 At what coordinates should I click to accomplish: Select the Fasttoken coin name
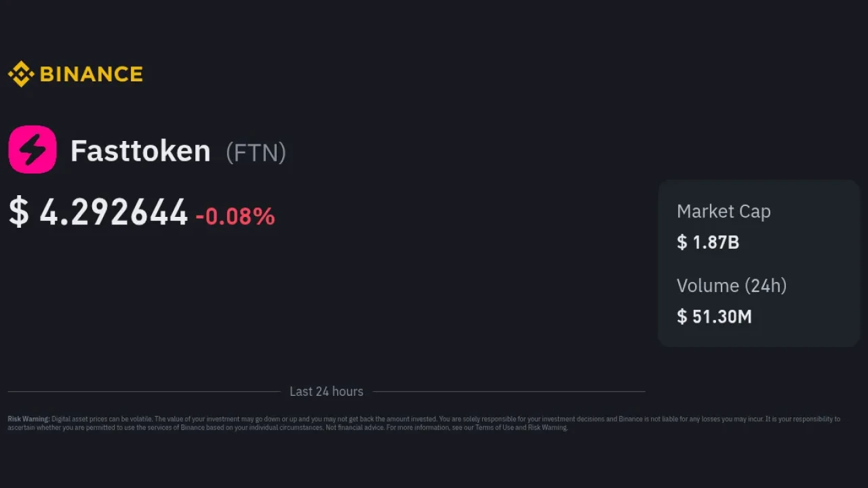click(140, 150)
